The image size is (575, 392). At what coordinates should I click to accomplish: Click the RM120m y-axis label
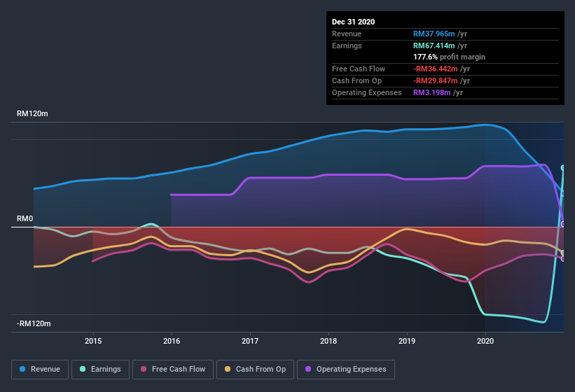34,114
